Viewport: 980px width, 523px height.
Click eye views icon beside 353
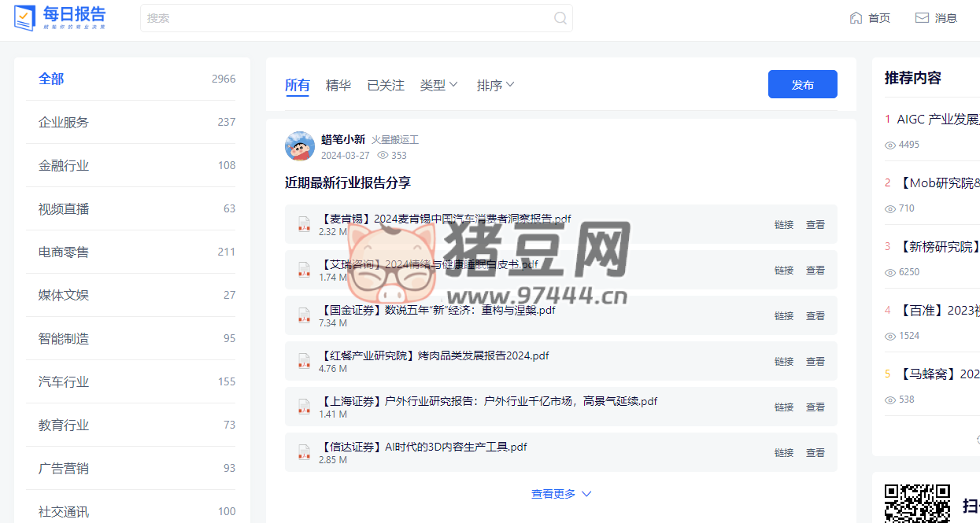383,156
